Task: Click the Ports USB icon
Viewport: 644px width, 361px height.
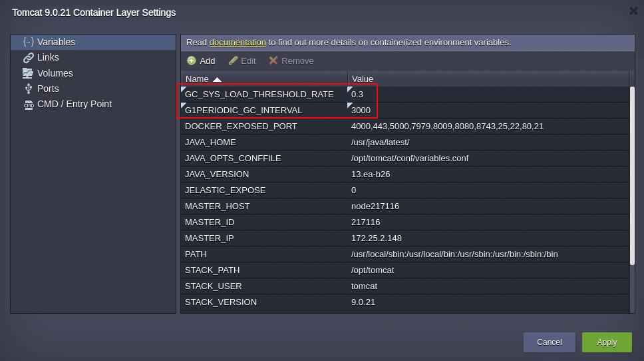Action: 29,89
